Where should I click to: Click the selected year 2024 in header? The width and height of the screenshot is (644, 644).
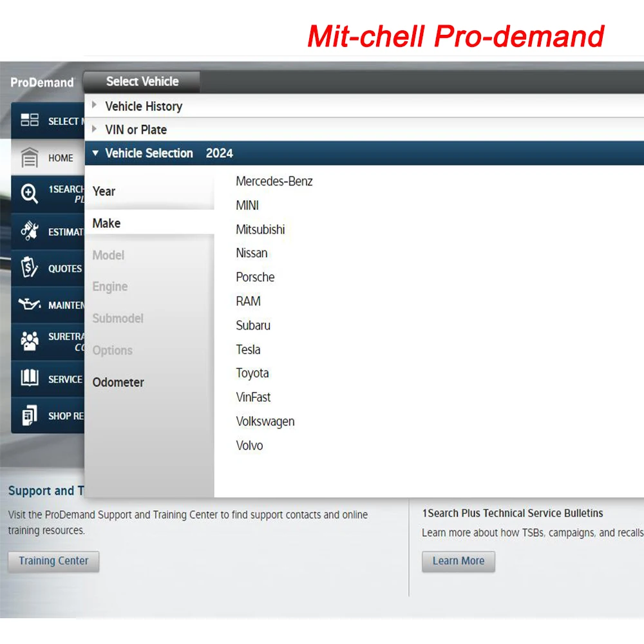click(x=220, y=153)
